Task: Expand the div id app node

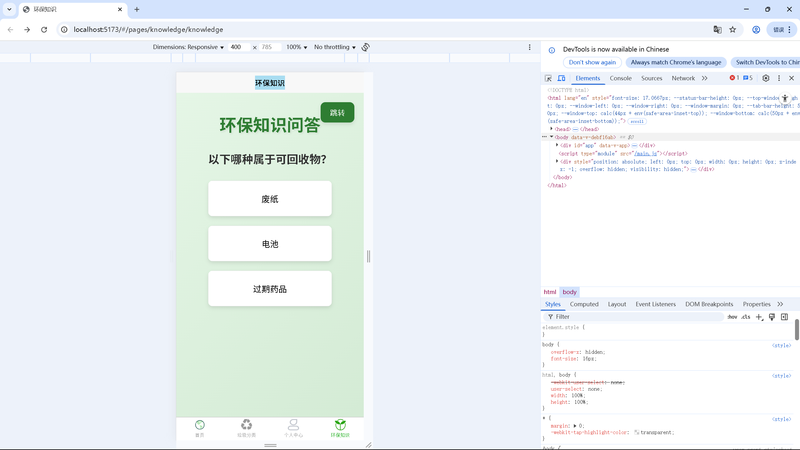Action: [557, 145]
